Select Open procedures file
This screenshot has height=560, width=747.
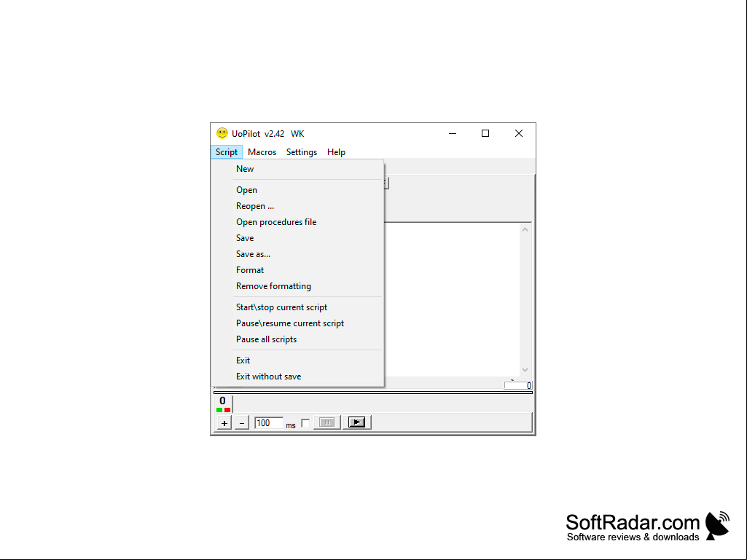coord(297,222)
